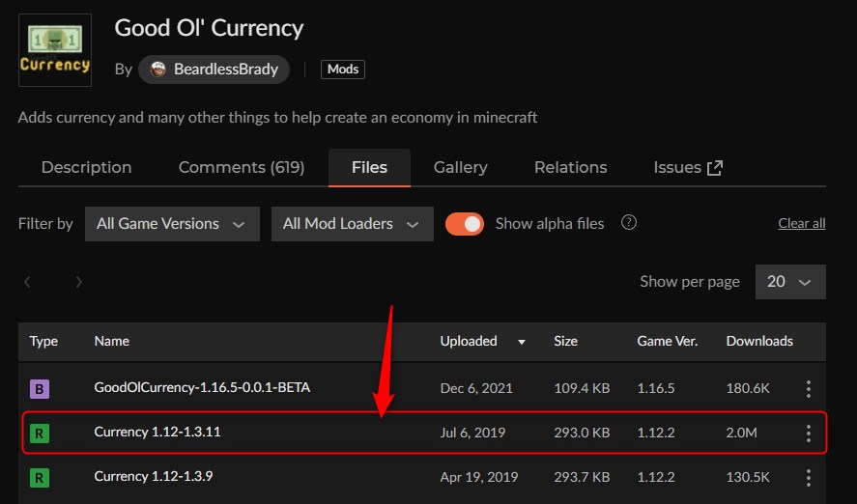Sort by Game Ver. column

pos(668,341)
